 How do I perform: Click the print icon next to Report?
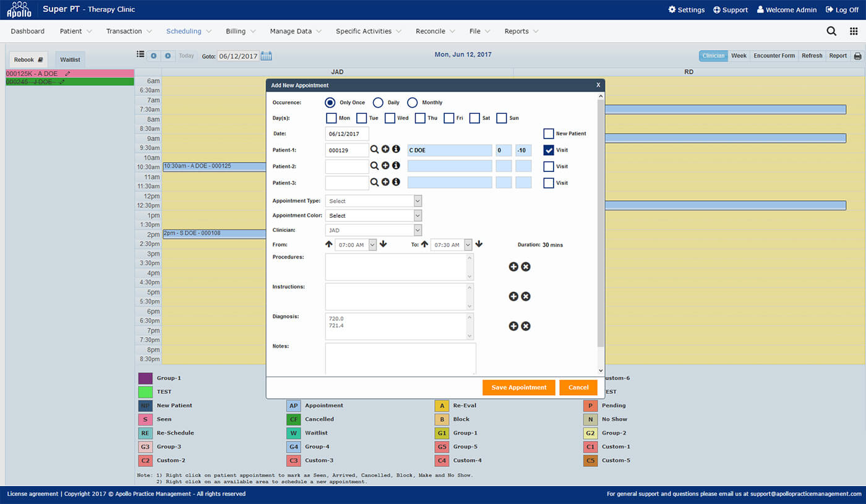[858, 56]
